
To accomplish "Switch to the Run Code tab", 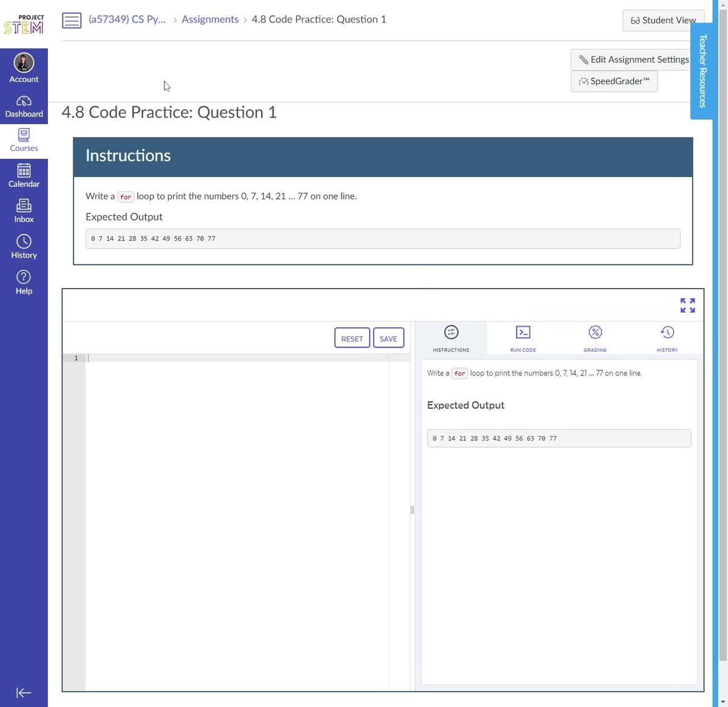I will (522, 338).
